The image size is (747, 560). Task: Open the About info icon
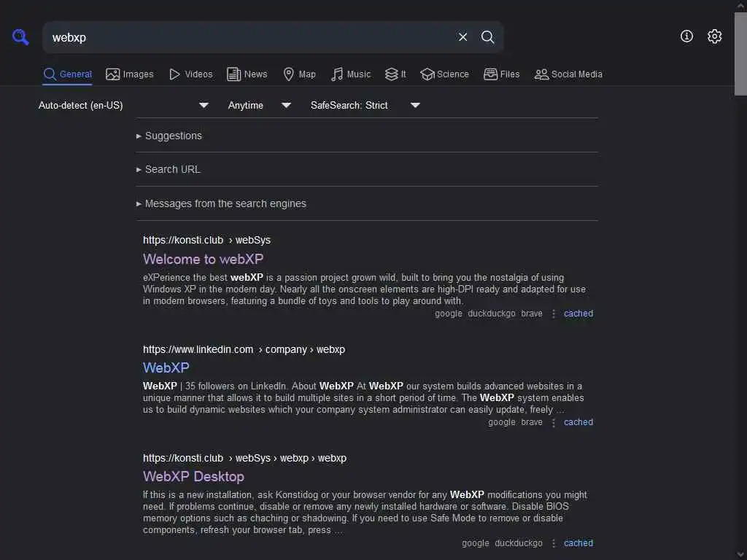[x=686, y=36]
